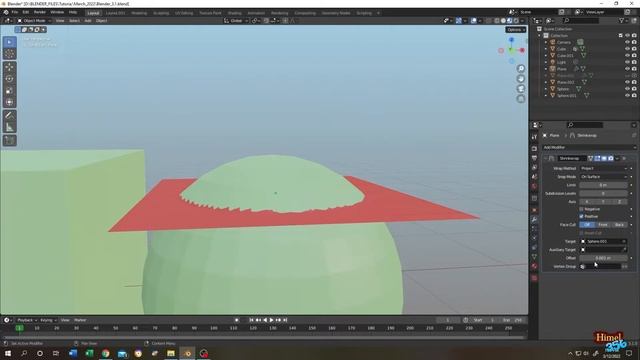640x360 pixels.
Task: Open the Playback dropdown in timeline
Action: pyautogui.click(x=27, y=320)
